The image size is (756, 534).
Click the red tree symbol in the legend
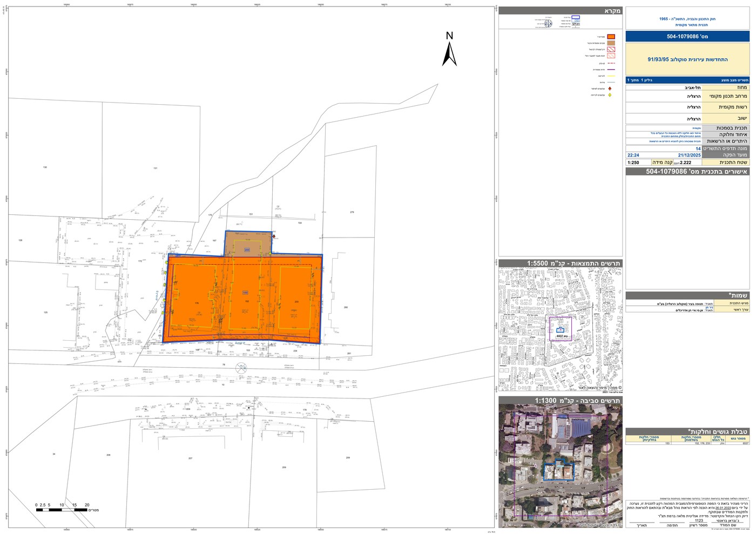coord(610,88)
